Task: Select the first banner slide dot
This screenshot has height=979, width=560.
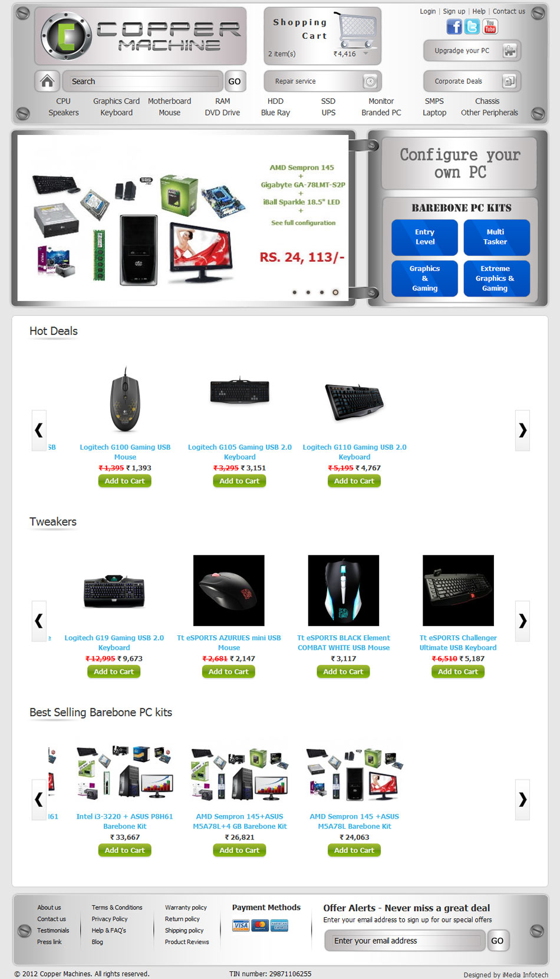Action: [295, 292]
